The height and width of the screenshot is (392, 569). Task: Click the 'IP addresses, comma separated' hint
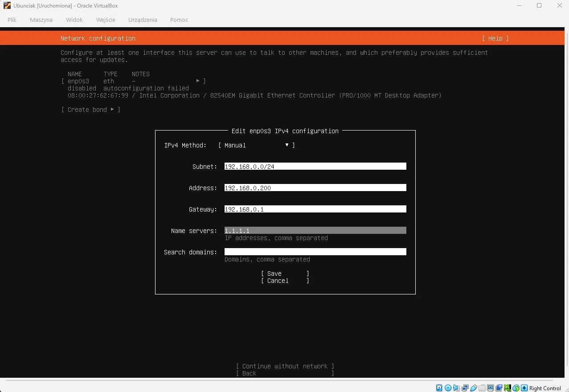pyautogui.click(x=276, y=238)
